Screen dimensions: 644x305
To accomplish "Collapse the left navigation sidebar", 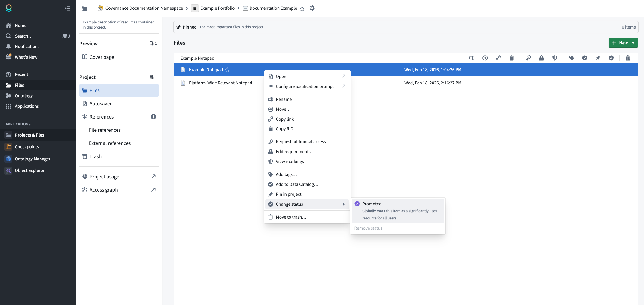I will (67, 8).
